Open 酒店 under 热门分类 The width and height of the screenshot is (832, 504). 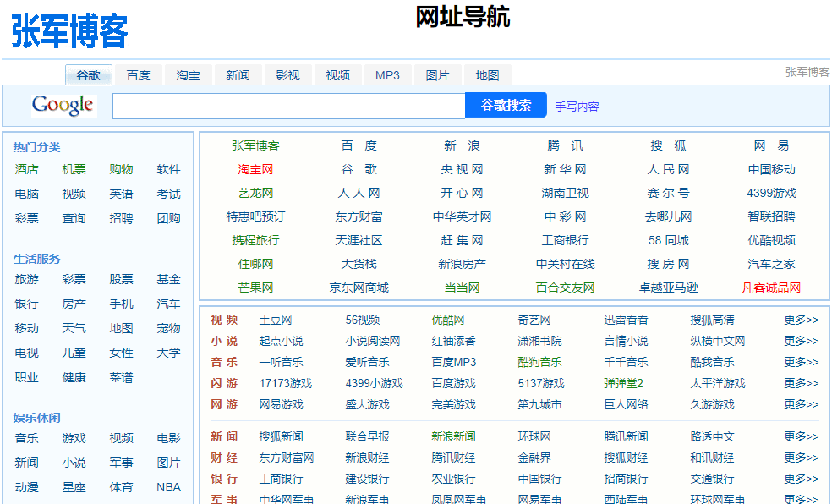pos(26,169)
